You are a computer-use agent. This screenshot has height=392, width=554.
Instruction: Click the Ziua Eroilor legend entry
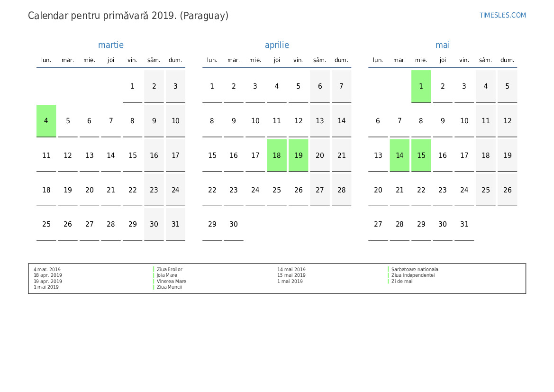point(169,269)
